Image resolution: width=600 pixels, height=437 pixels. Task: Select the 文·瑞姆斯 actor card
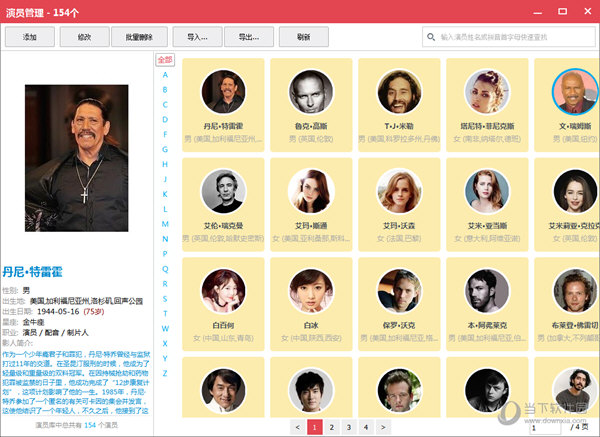(567, 105)
